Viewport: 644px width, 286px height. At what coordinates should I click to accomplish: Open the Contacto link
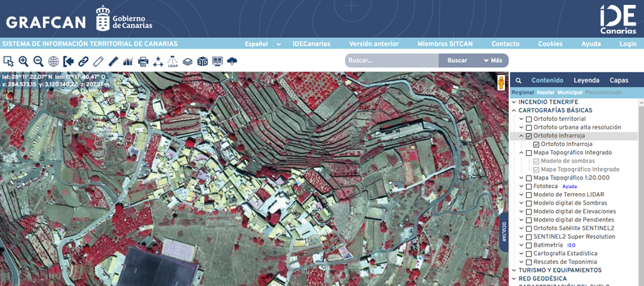(x=505, y=44)
